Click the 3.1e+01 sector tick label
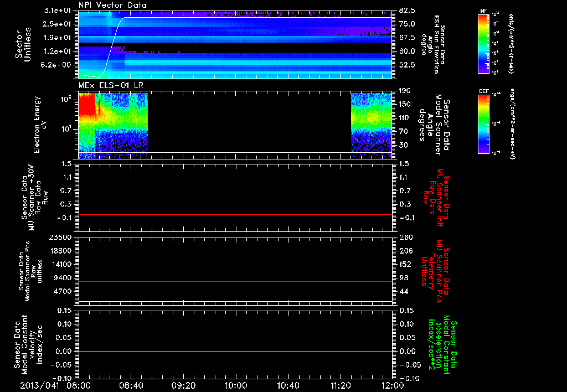 coord(57,11)
